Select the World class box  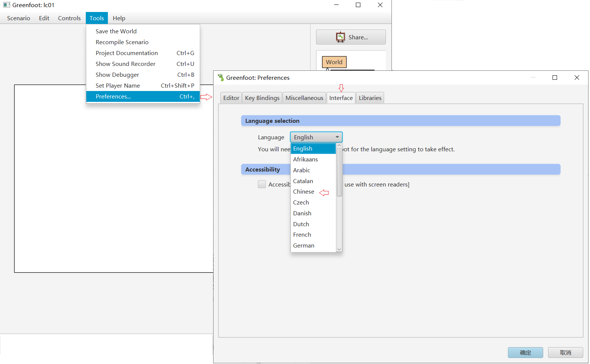(x=334, y=62)
